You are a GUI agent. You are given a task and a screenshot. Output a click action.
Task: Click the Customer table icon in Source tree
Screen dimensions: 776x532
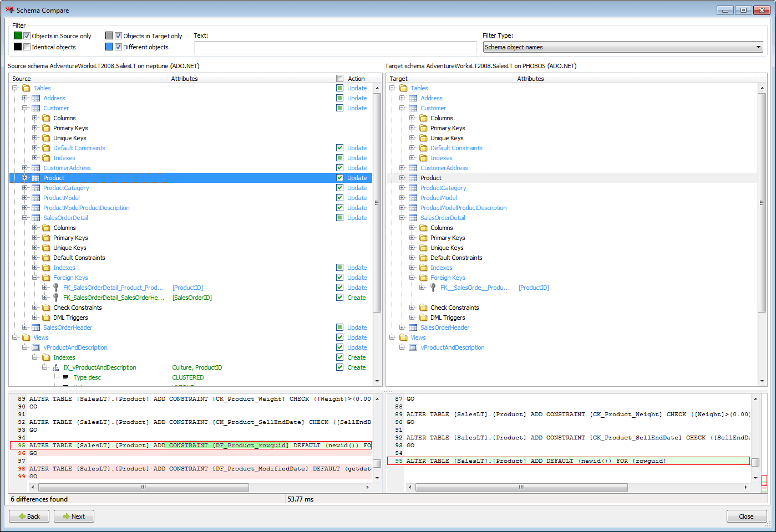pyautogui.click(x=36, y=108)
